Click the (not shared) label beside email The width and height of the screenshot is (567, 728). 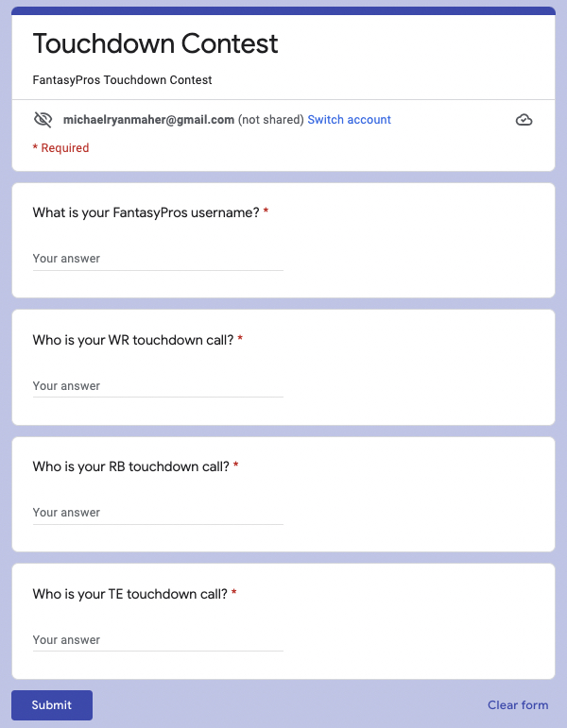271,120
